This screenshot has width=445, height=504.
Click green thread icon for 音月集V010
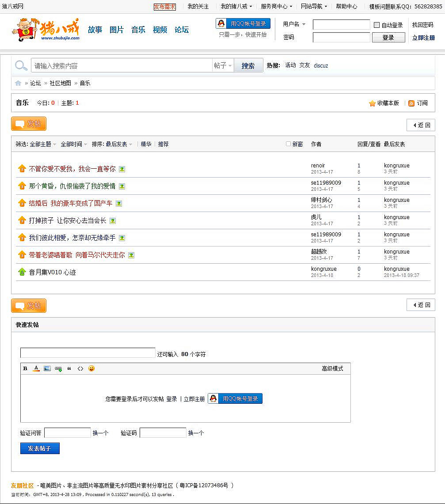click(22, 272)
